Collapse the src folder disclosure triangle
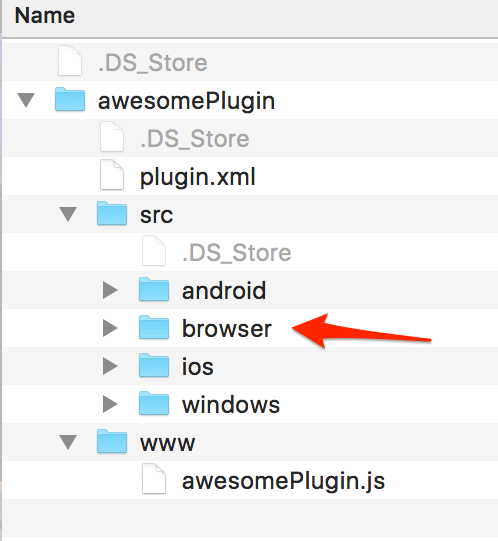Screen dimensions: 498x541 68,214
